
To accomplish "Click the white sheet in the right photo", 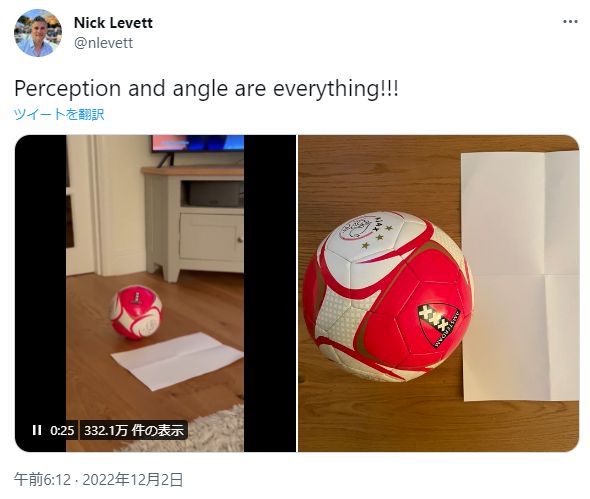I will [x=520, y=275].
